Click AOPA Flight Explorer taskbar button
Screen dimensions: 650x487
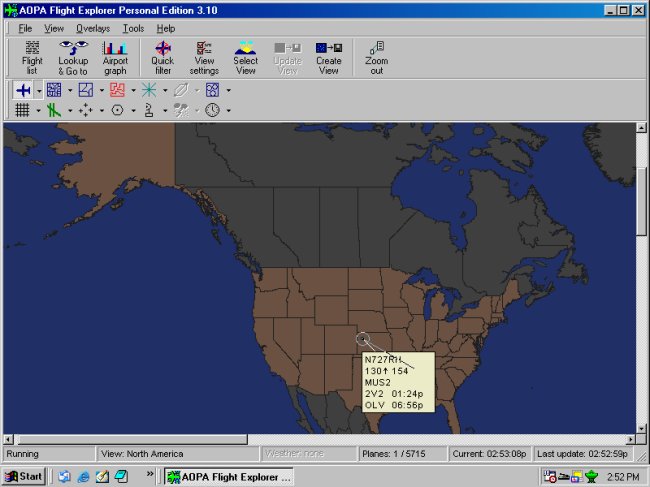(229, 477)
